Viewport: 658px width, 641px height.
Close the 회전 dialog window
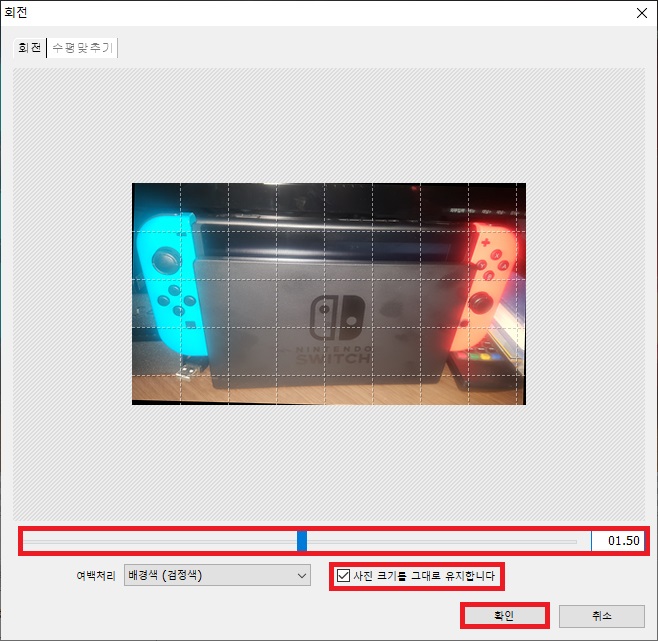tap(642, 13)
